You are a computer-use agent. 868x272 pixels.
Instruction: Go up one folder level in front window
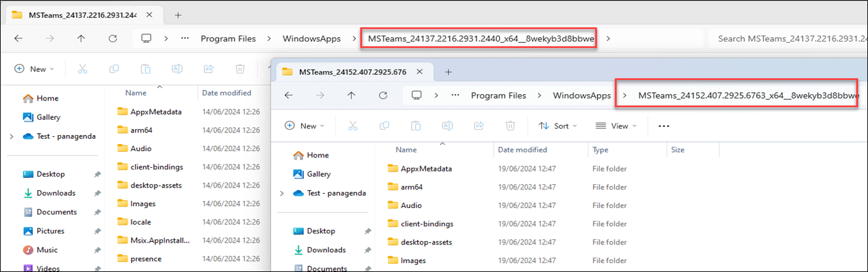351,95
